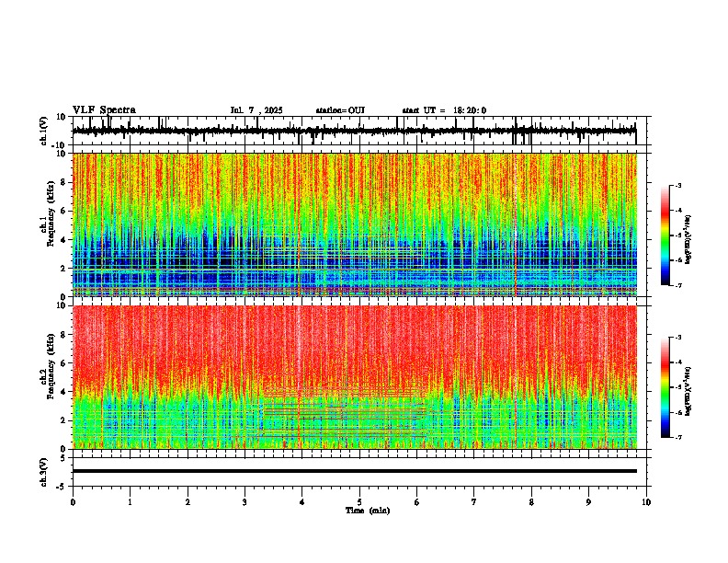This screenshot has height=563, width=728.
Task: Click the '10' tick on time axis
Action: [646, 502]
